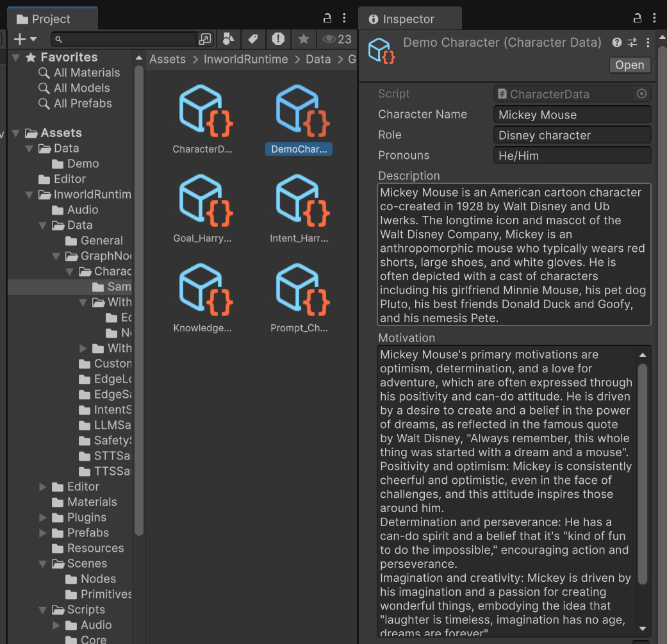
Task: Click the Search by Label tag icon
Action: click(253, 39)
